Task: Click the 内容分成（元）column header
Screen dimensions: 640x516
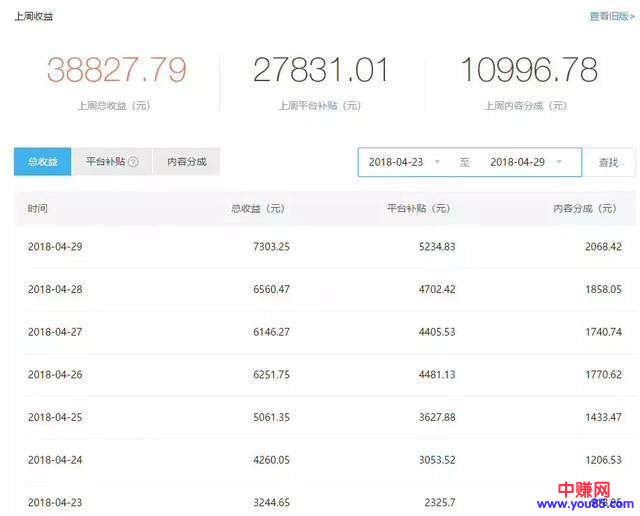Action: [587, 209]
